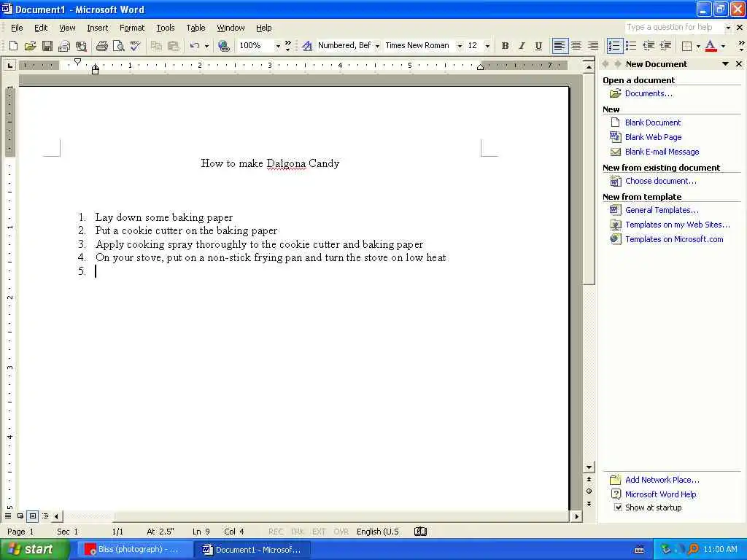Open the Edit menu
The height and width of the screenshot is (560, 747).
41,28
